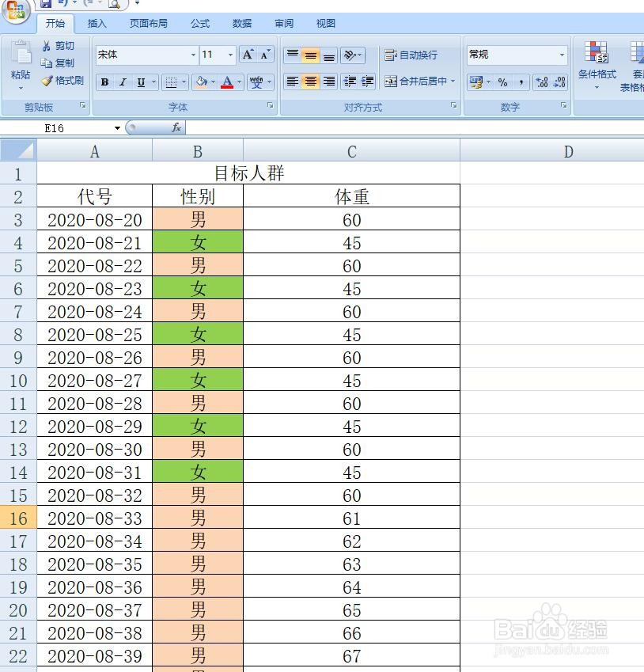Apply percent style format
The image size is (644, 672).
pos(503,82)
